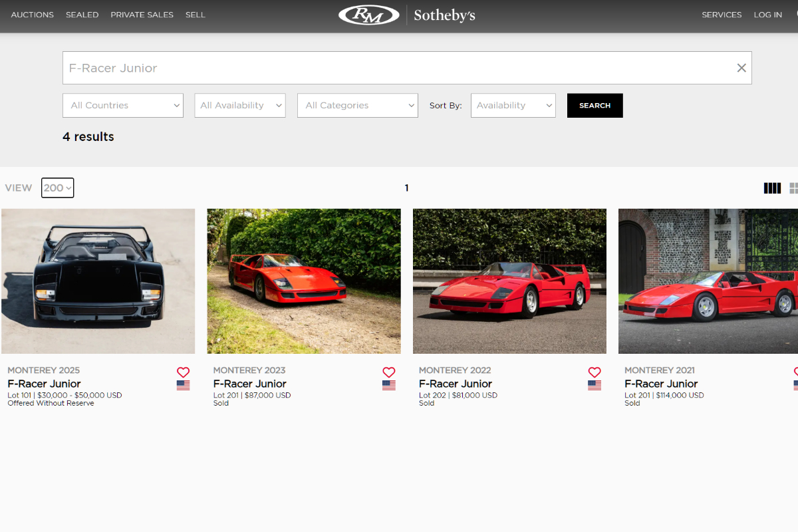The image size is (798, 532).
Task: Open Monterey 2021 F-Racer Junior title link
Action: [661, 384]
